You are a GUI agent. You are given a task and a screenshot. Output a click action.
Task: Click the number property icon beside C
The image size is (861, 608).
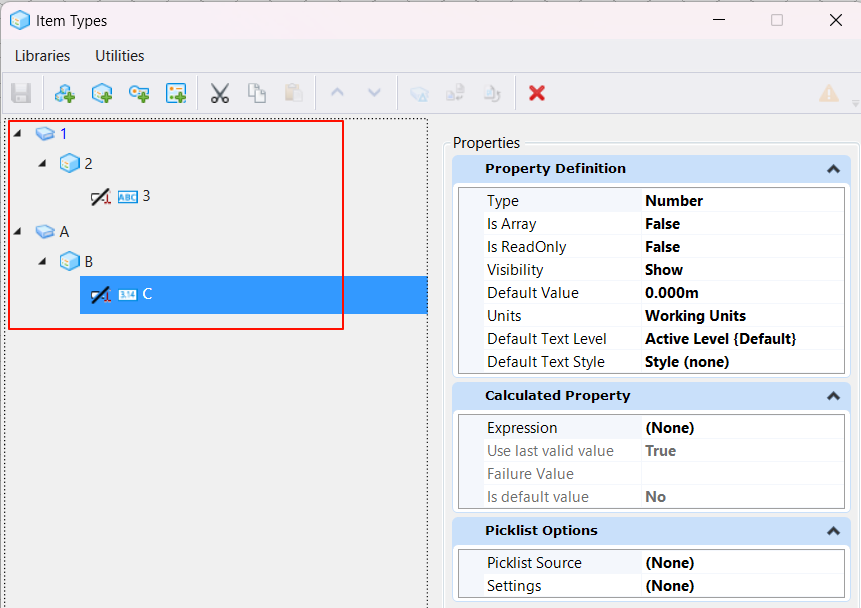pyautogui.click(x=127, y=295)
